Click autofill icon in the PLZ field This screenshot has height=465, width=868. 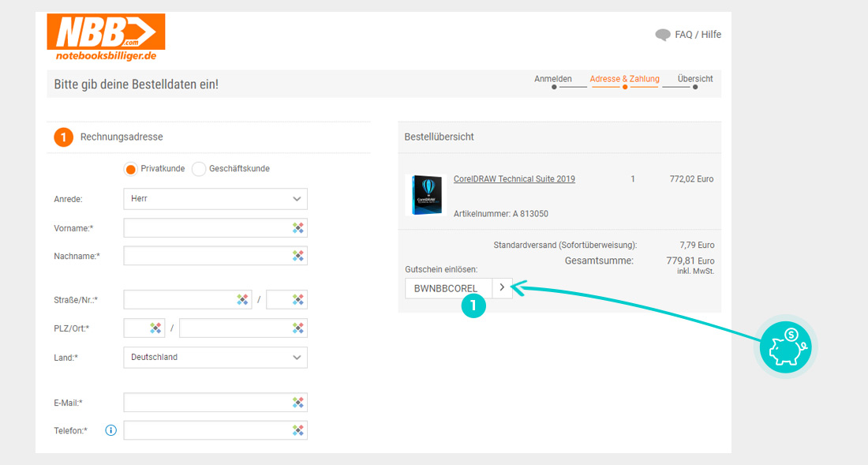[x=155, y=328]
